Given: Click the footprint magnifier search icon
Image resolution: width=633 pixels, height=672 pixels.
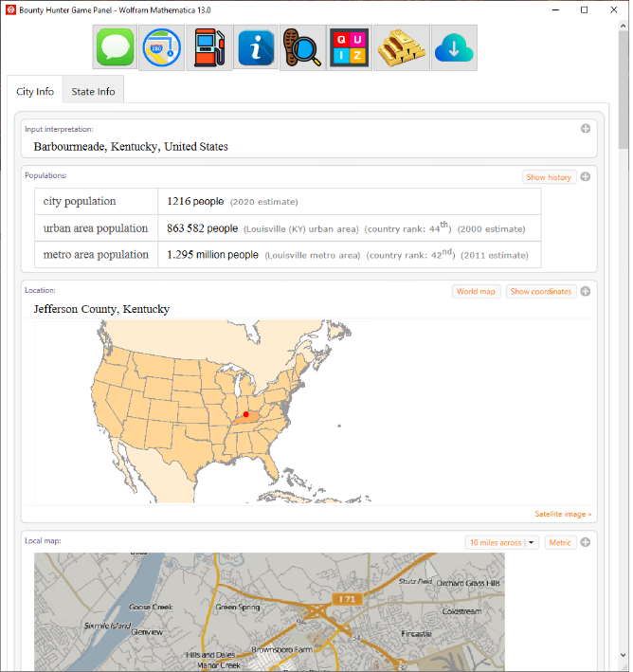Looking at the screenshot, I should coord(302,47).
